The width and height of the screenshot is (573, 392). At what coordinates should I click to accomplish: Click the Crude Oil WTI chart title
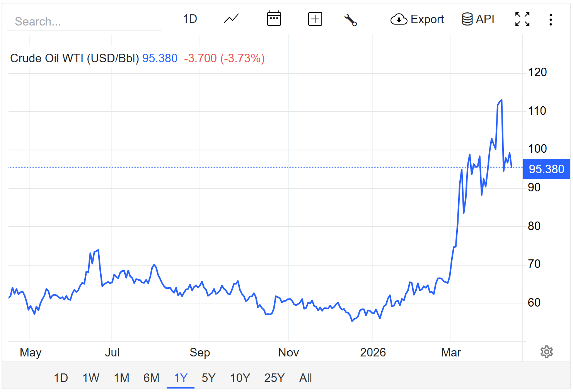click(x=74, y=58)
